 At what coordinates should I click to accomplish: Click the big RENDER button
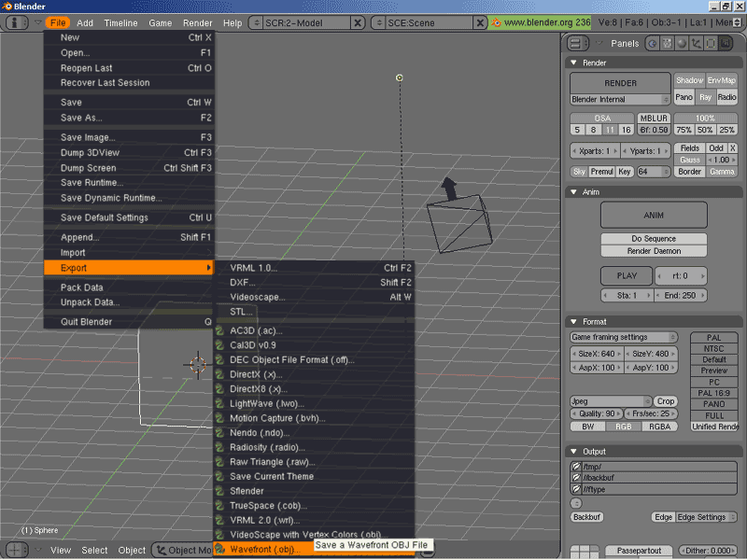(620, 83)
